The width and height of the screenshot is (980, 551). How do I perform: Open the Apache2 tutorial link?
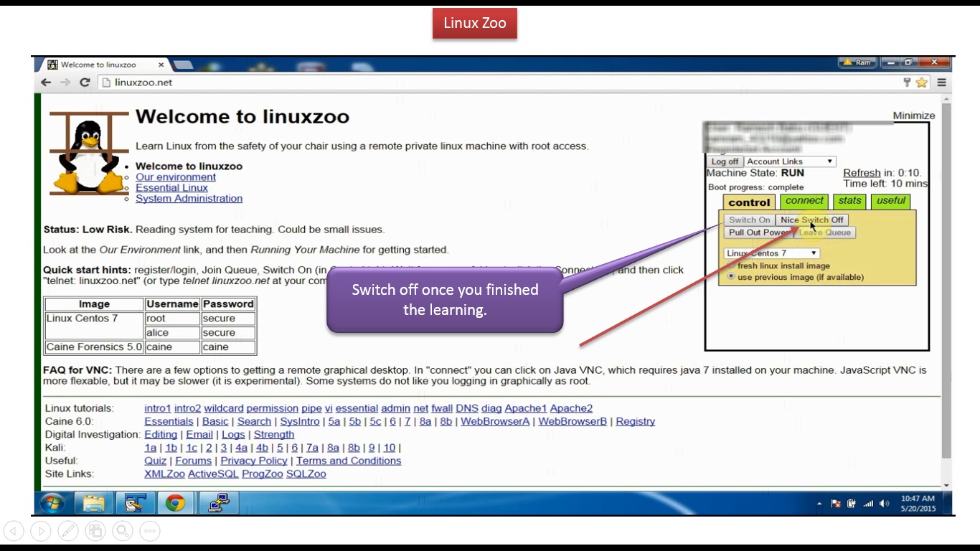coord(571,408)
